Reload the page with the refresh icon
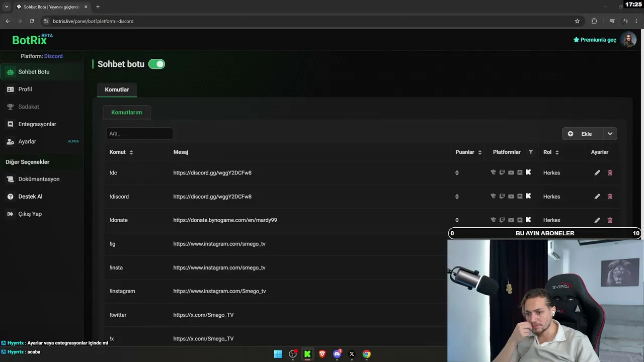Screen dimensions: 644x362 click(32, 21)
